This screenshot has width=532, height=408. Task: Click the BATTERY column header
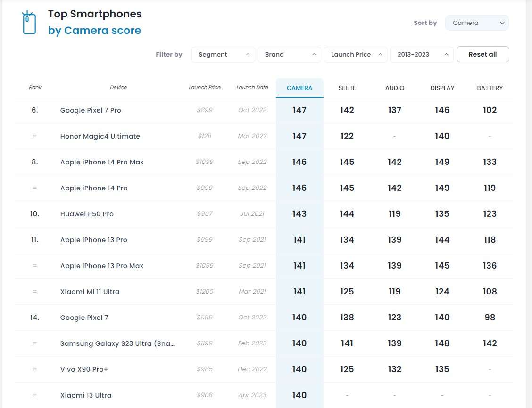click(x=490, y=88)
